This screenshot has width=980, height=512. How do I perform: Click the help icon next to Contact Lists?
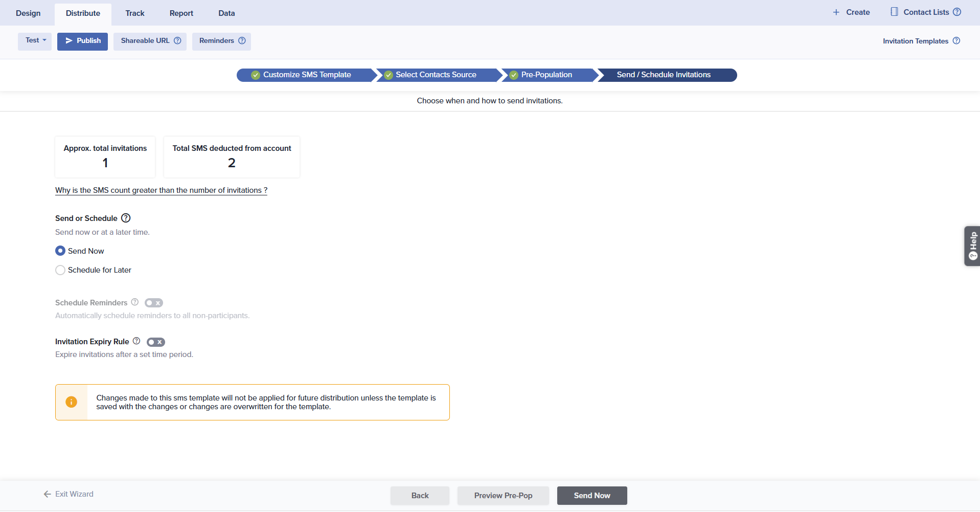coord(957,12)
